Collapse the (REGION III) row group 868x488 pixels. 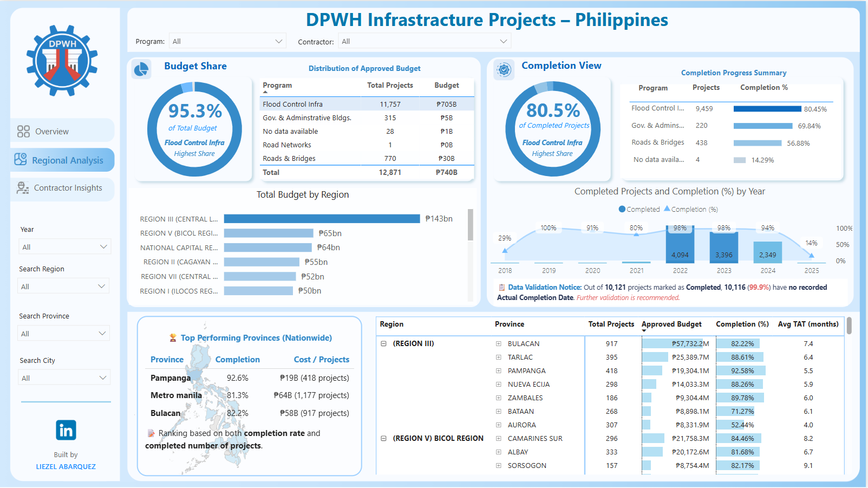coord(383,344)
